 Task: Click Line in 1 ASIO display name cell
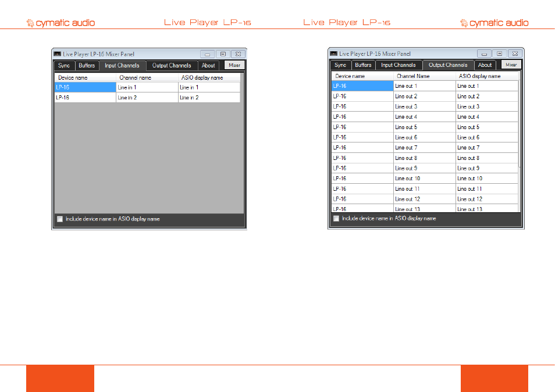(209, 87)
